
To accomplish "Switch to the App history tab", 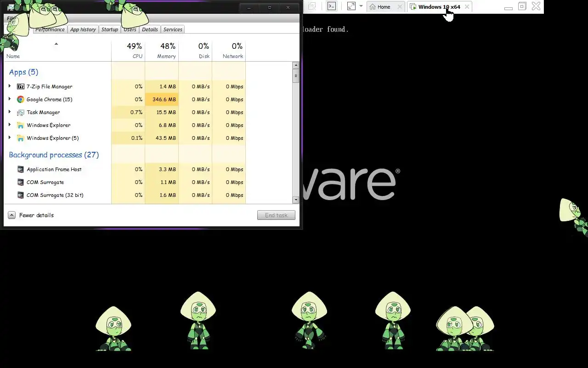I will tap(83, 29).
